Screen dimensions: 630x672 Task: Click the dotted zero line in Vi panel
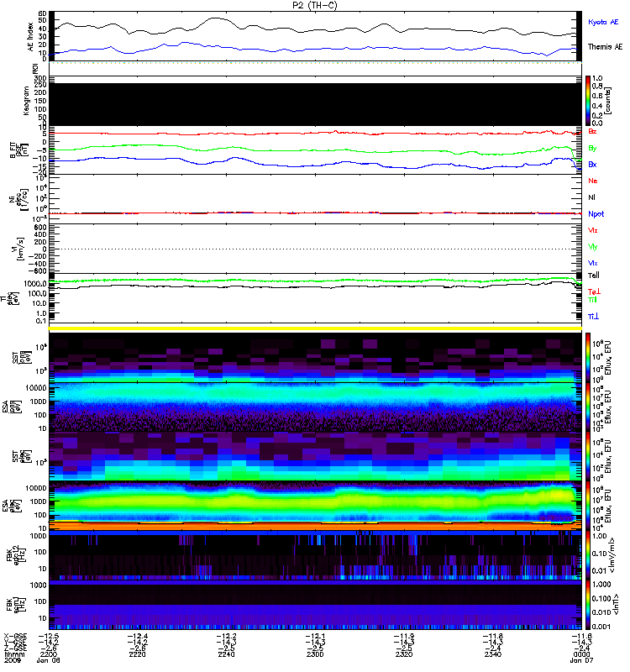click(x=315, y=249)
